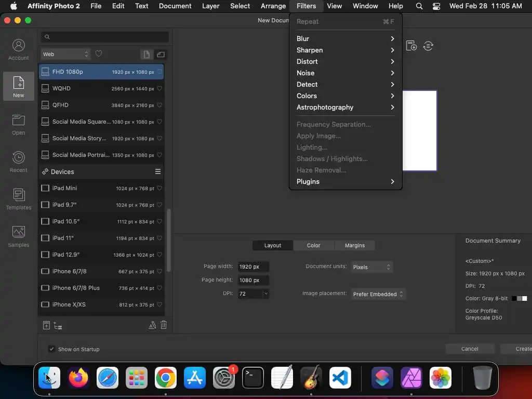Open the Account section in sidebar
Screen dimensions: 532x399
18,50
